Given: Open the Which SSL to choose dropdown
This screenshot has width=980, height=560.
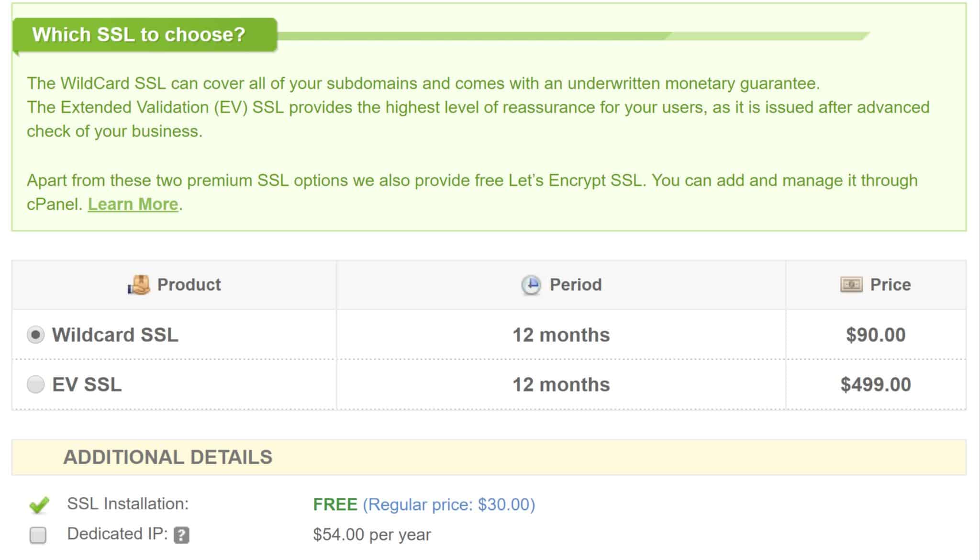Looking at the screenshot, I should pyautogui.click(x=140, y=34).
